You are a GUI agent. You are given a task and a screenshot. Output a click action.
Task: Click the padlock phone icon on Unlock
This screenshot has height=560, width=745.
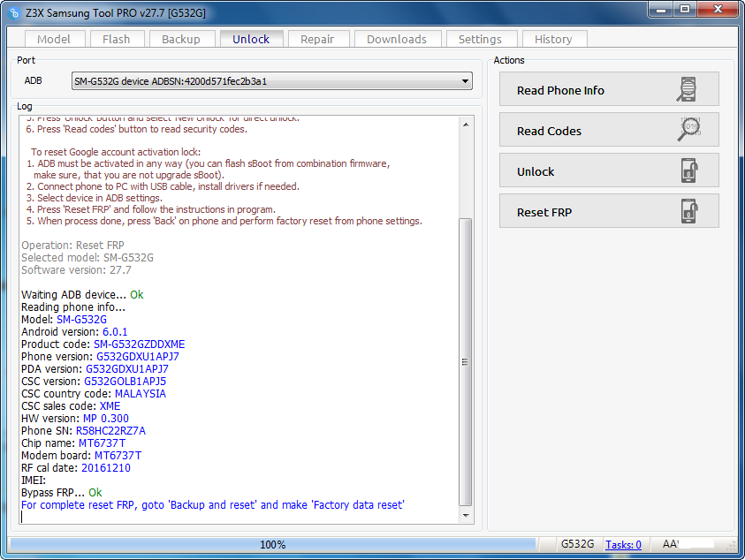click(x=689, y=170)
